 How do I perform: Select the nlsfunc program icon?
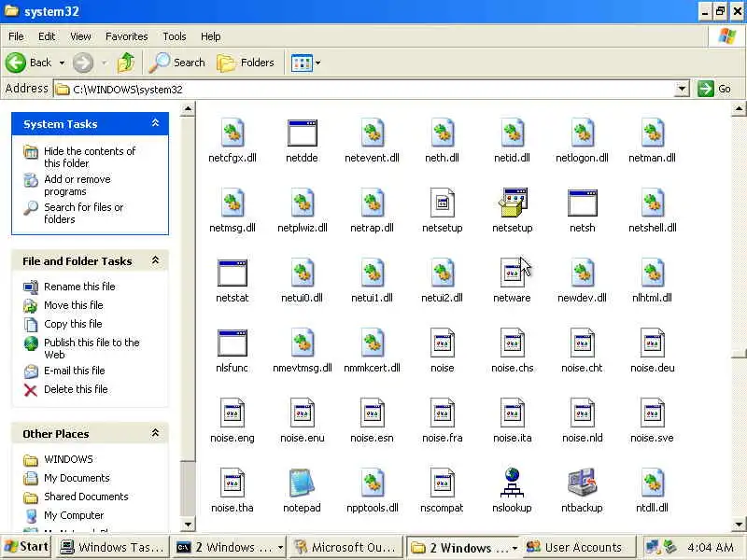(x=232, y=343)
